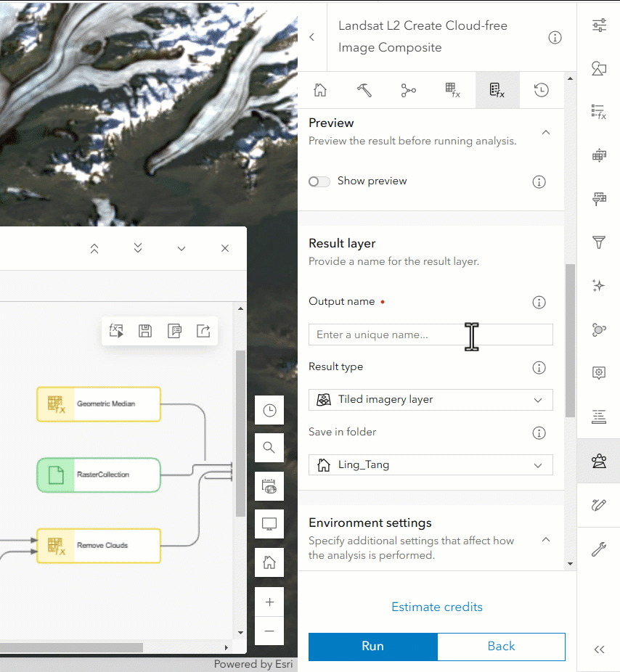This screenshot has height=672, width=620.
Task: Toggle the Show preview switch
Action: pos(319,181)
